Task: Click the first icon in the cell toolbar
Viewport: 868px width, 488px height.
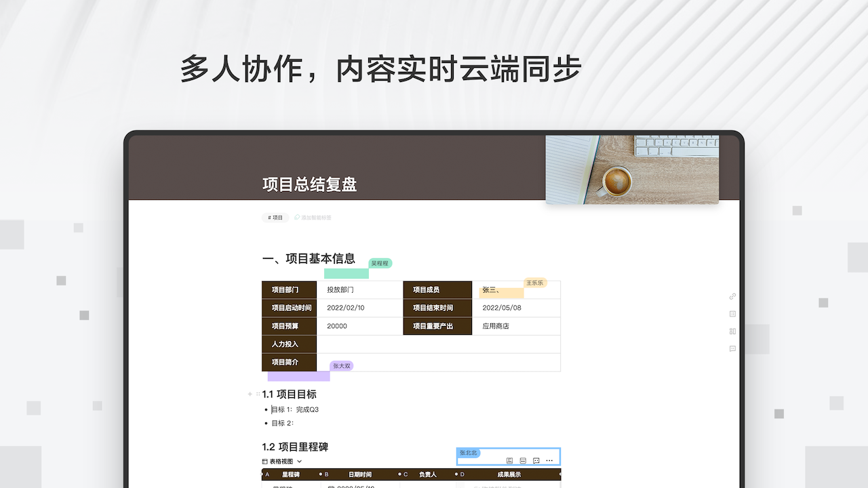Action: (x=509, y=461)
